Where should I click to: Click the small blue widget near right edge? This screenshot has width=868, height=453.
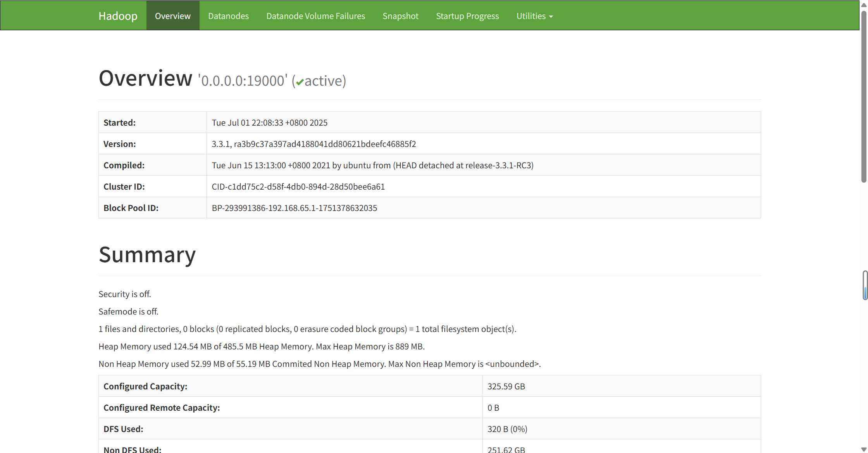tap(865, 285)
